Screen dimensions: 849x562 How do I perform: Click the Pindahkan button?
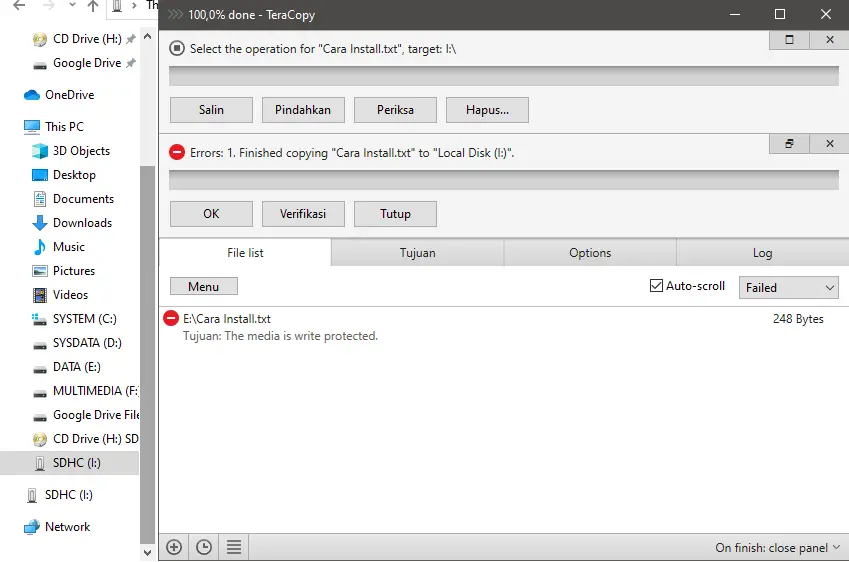pos(303,110)
